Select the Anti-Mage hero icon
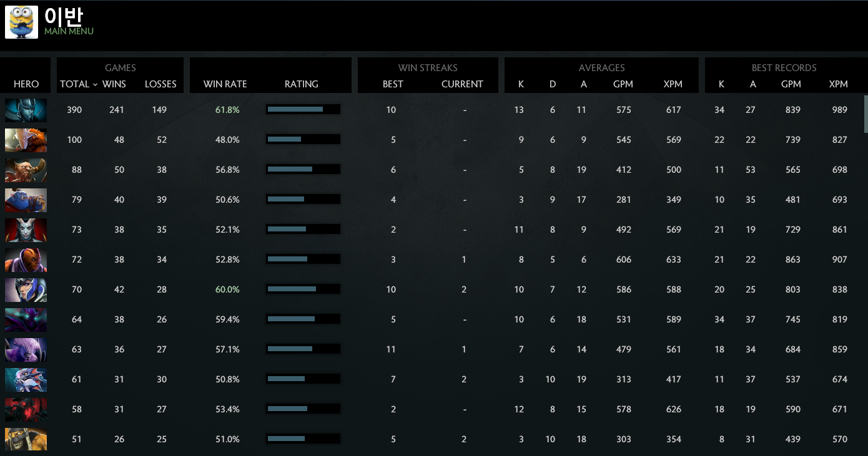The image size is (868, 456). click(26, 260)
